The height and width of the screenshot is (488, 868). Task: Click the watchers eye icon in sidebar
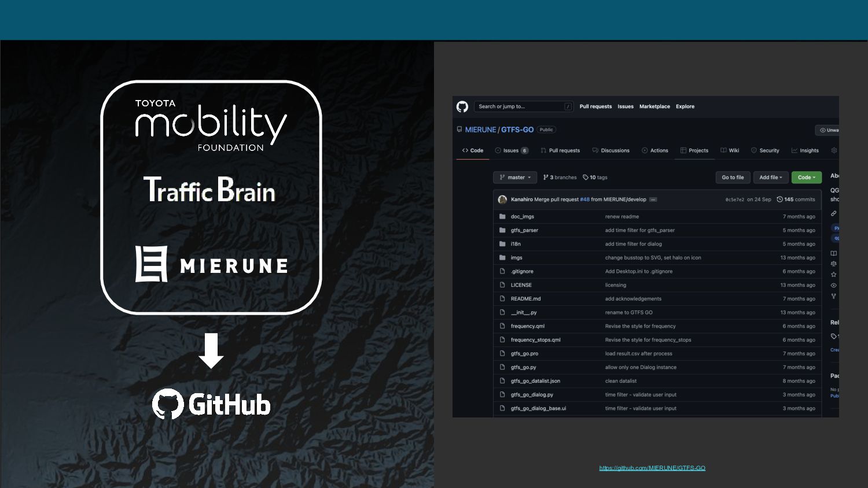pyautogui.click(x=834, y=285)
